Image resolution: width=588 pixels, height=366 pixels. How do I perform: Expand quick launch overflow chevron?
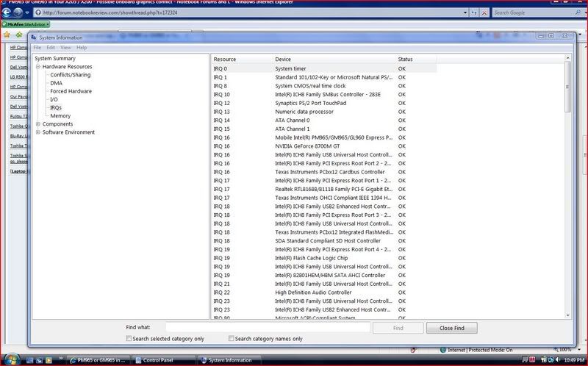(61, 358)
